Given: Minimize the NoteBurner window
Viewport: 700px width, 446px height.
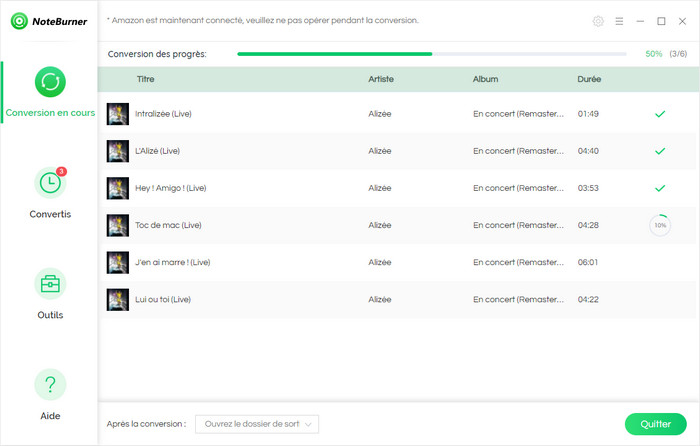Looking at the screenshot, I should pos(640,21).
